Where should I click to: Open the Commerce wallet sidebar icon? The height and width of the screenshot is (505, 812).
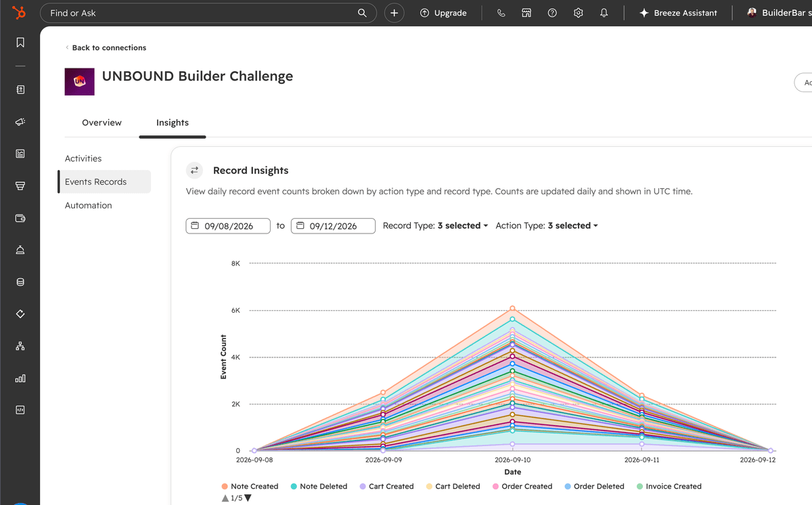(20, 218)
